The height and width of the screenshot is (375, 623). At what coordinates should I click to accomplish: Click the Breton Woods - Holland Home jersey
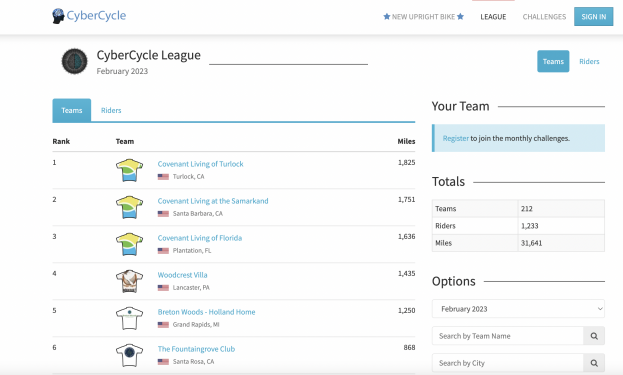pyautogui.click(x=130, y=318)
